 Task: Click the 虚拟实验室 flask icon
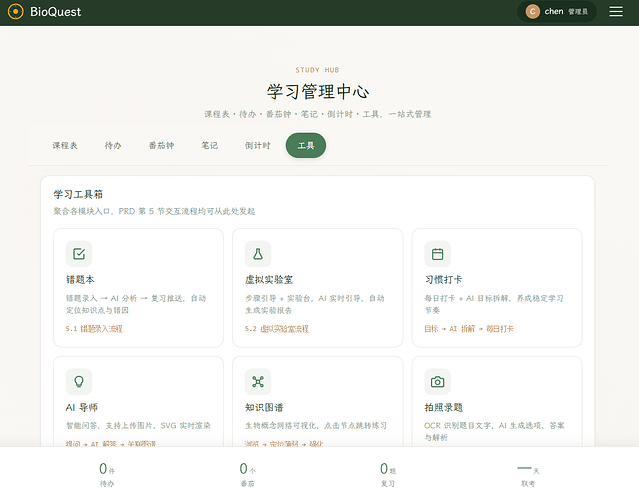pos(258,254)
